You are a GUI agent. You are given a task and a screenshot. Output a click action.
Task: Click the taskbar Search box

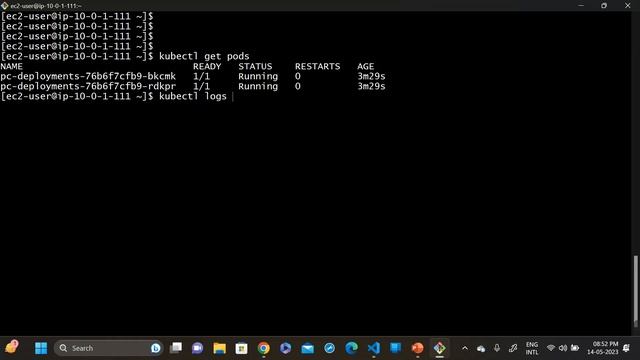108,348
